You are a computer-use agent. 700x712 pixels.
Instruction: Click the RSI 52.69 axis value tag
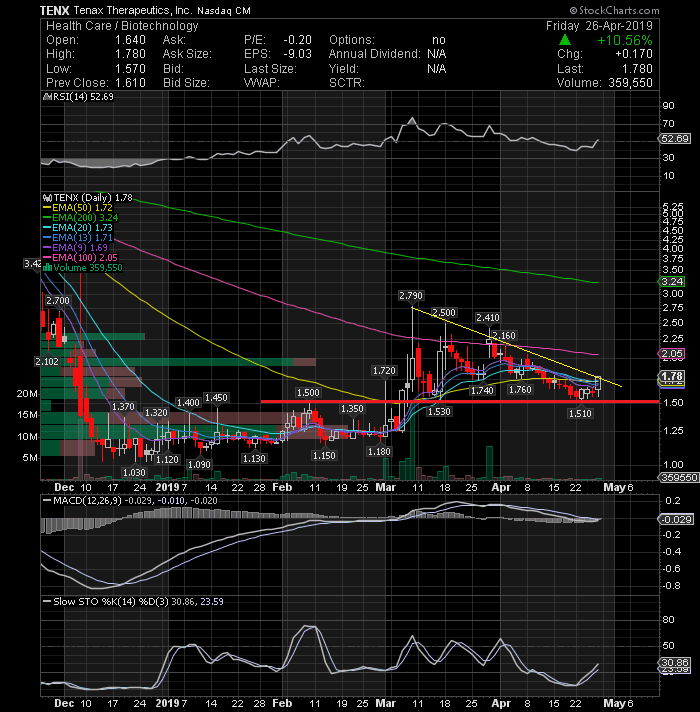coord(675,138)
